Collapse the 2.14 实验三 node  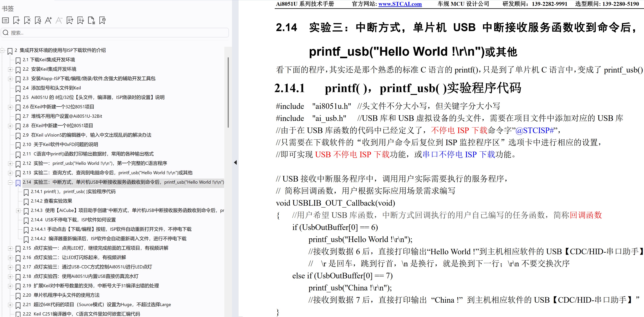10,183
